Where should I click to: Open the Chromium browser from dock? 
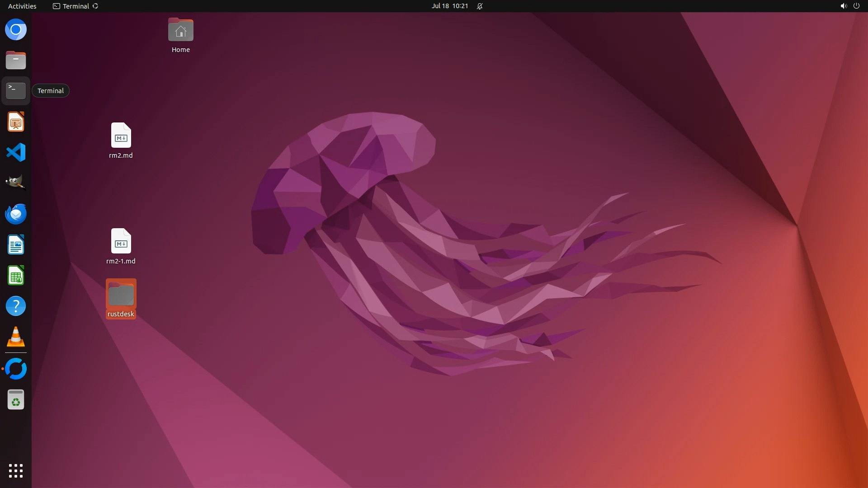click(16, 30)
